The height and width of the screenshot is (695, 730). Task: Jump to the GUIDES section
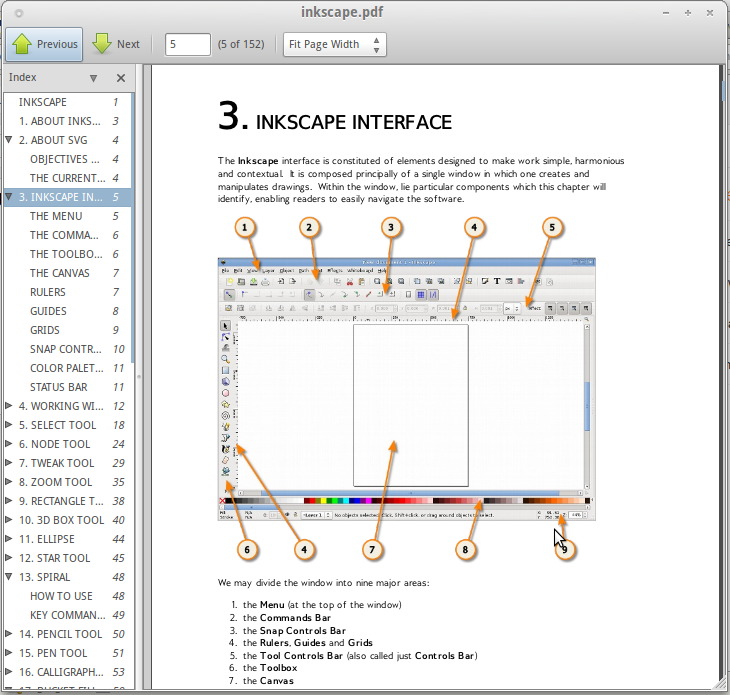[x=68, y=311]
